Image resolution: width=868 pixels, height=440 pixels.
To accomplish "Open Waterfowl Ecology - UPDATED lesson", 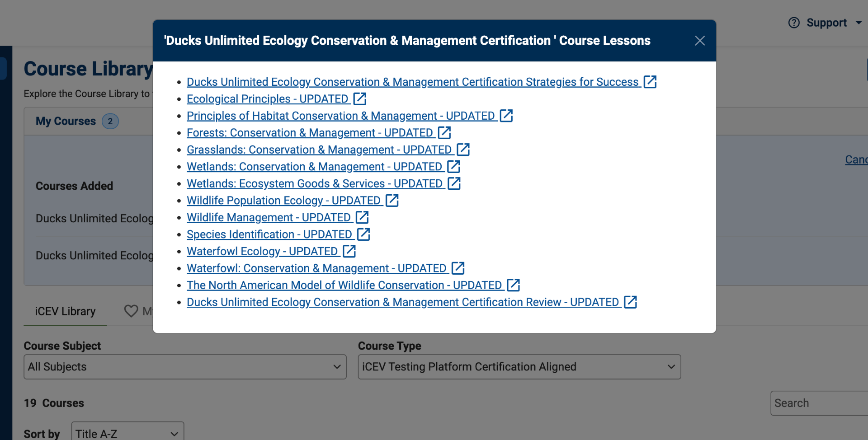I will click(263, 251).
